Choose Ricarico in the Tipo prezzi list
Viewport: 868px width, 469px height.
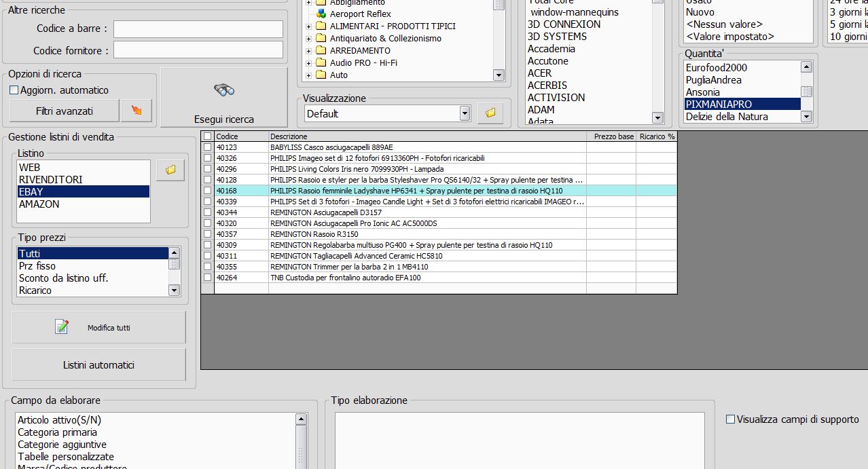pos(92,290)
